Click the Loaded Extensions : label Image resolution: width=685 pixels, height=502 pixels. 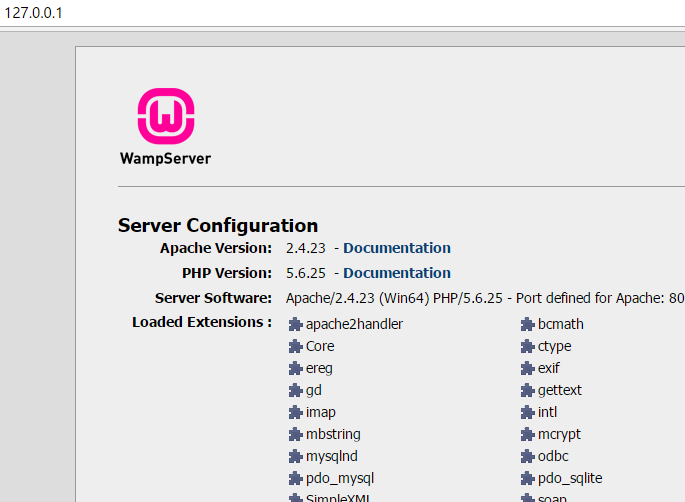(202, 322)
